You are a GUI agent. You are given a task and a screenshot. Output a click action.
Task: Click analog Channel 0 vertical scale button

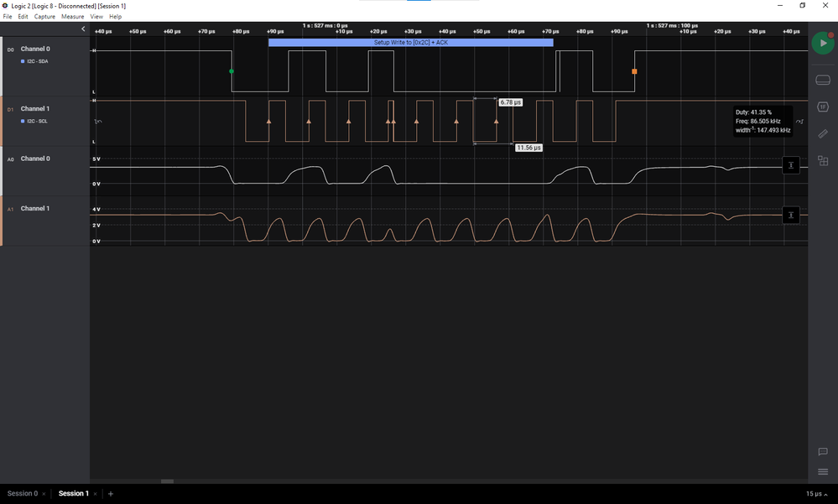coord(791,165)
